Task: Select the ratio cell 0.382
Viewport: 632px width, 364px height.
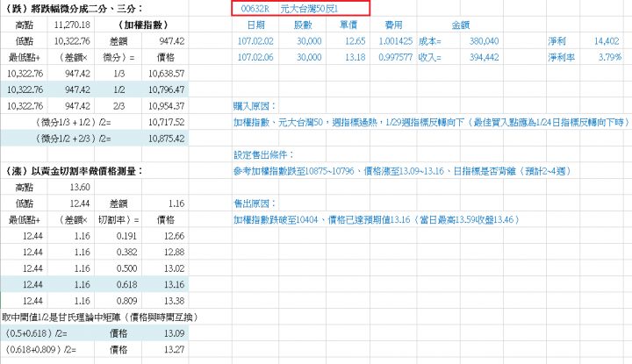Action: [x=126, y=252]
